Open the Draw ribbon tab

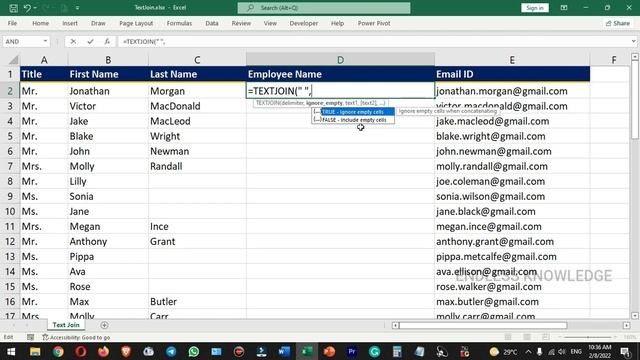click(x=98, y=23)
